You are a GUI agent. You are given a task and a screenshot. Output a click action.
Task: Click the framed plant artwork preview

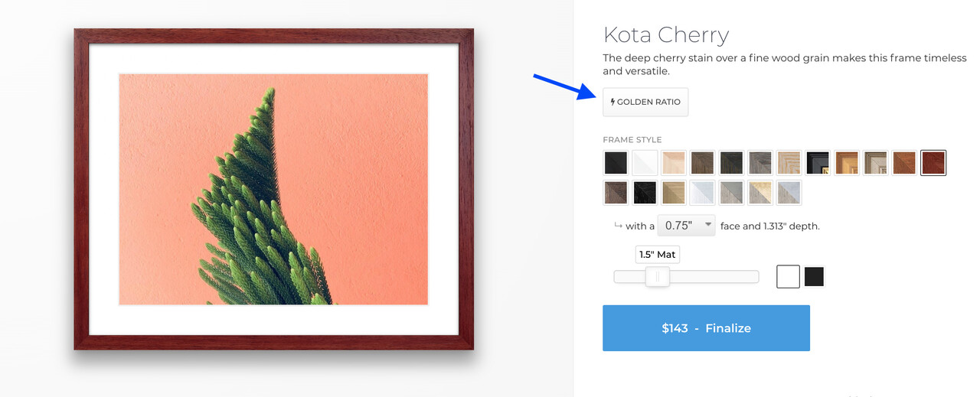(273, 189)
